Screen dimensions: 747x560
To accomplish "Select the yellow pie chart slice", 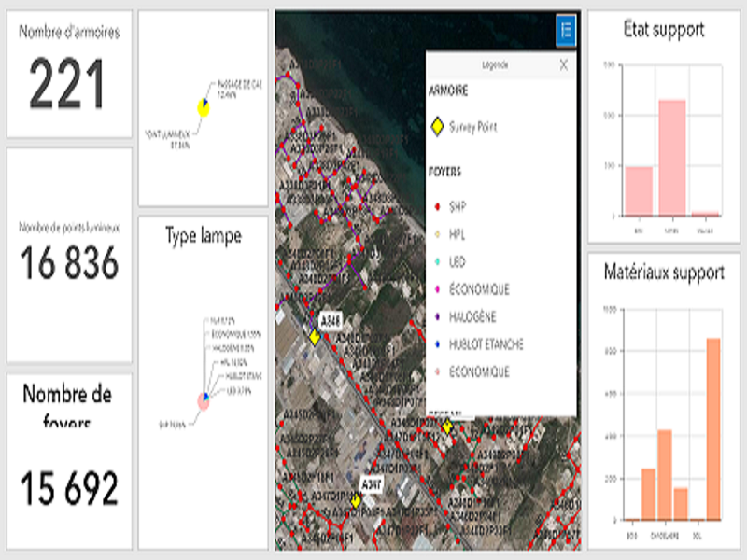I will tap(203, 107).
